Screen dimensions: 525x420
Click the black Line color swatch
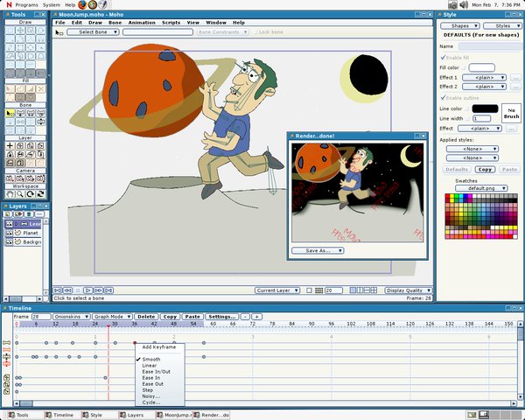pyautogui.click(x=484, y=108)
